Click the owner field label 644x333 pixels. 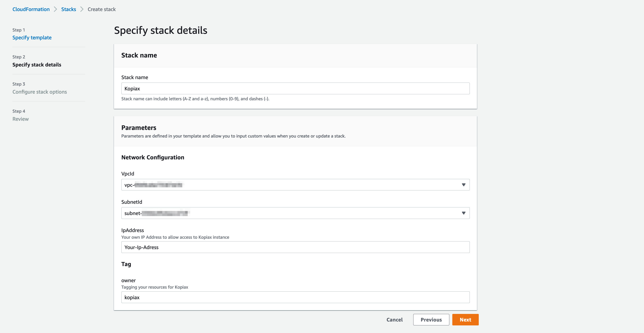tap(128, 281)
